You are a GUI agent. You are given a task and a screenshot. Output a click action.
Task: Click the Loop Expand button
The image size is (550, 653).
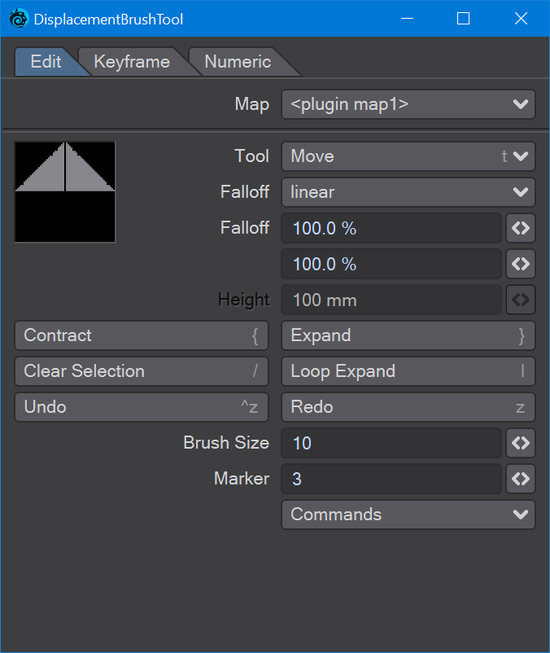408,371
